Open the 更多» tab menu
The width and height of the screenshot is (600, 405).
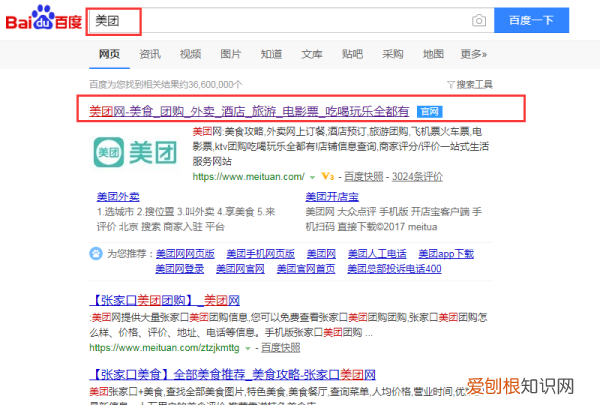point(473,54)
